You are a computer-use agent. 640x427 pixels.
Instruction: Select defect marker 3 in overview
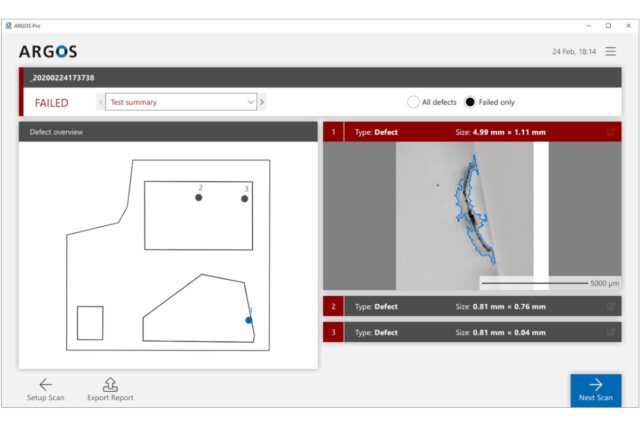(244, 199)
